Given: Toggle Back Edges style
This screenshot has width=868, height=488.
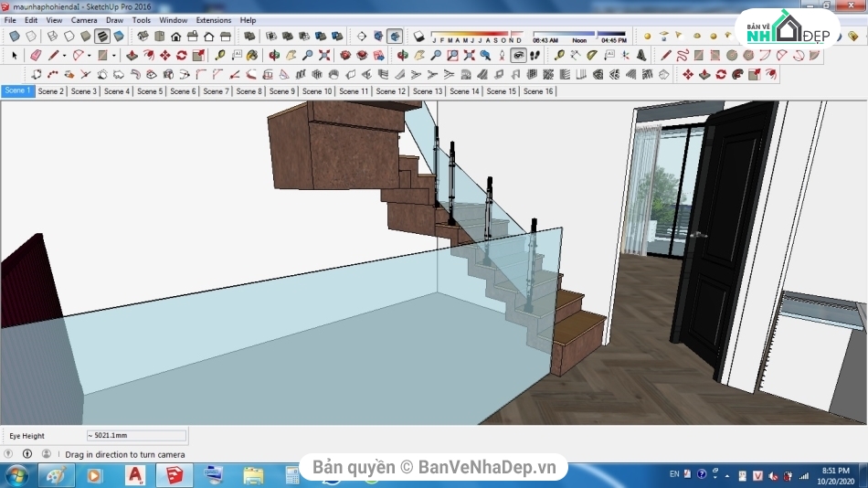Looking at the screenshot, I should click(31, 37).
